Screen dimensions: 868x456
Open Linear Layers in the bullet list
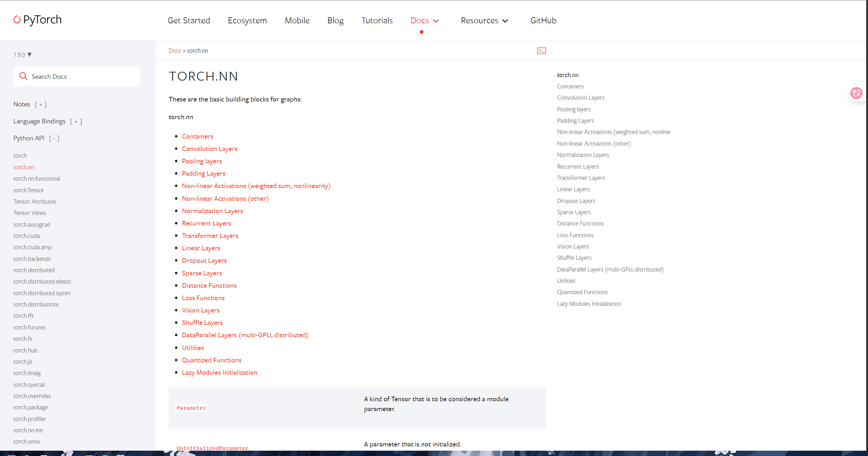[x=201, y=248]
